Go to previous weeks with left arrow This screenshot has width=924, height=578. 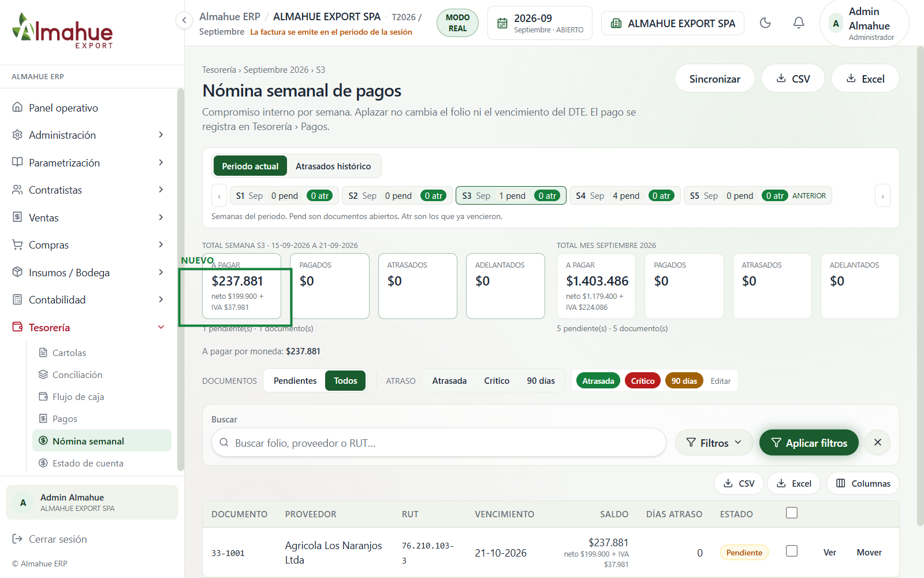pos(219,196)
